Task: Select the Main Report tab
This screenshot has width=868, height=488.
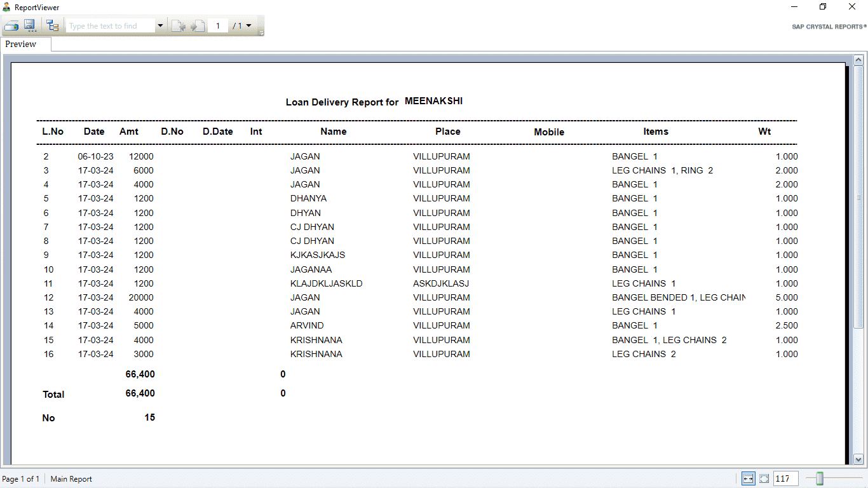Action: 71,478
